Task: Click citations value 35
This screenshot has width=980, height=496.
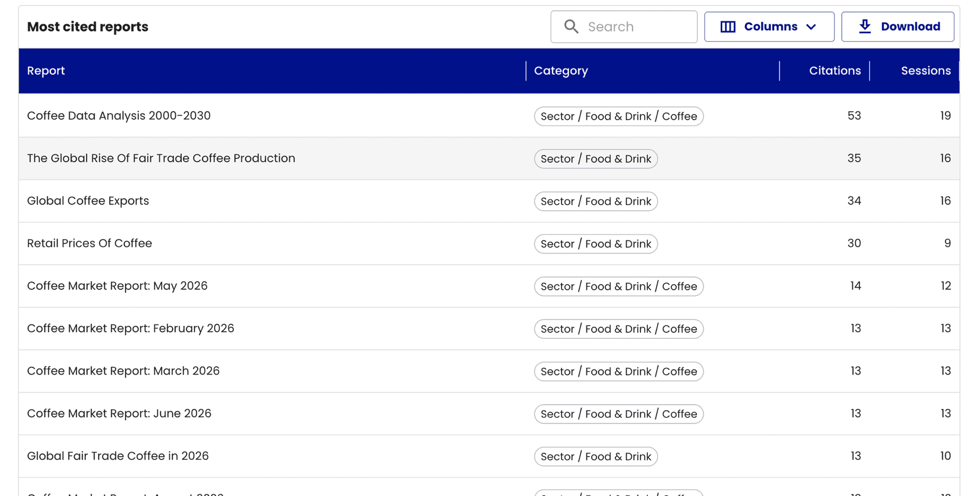Action: tap(854, 158)
